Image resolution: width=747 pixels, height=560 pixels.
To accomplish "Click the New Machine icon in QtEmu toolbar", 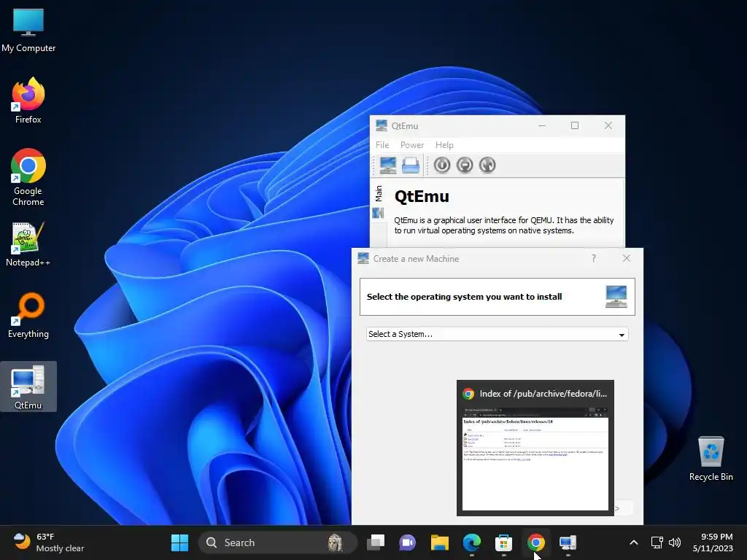I will click(388, 166).
